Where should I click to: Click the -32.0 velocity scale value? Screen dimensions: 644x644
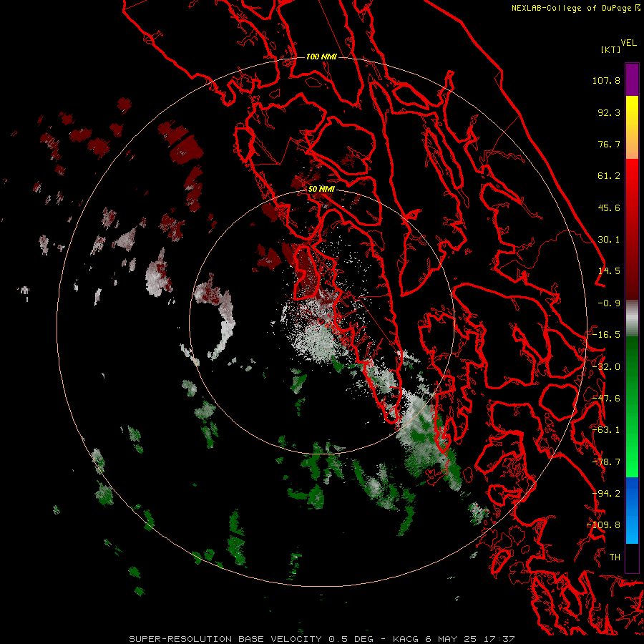[606, 367]
